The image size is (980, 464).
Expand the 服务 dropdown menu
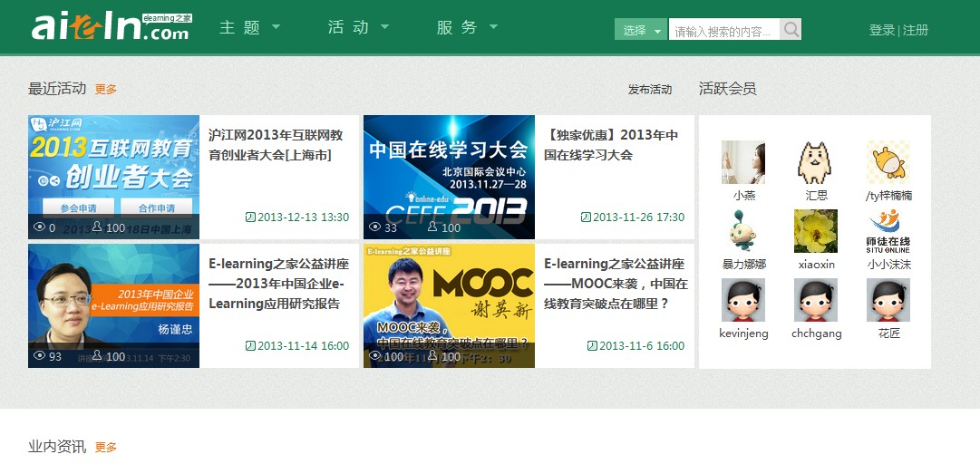pyautogui.click(x=468, y=27)
